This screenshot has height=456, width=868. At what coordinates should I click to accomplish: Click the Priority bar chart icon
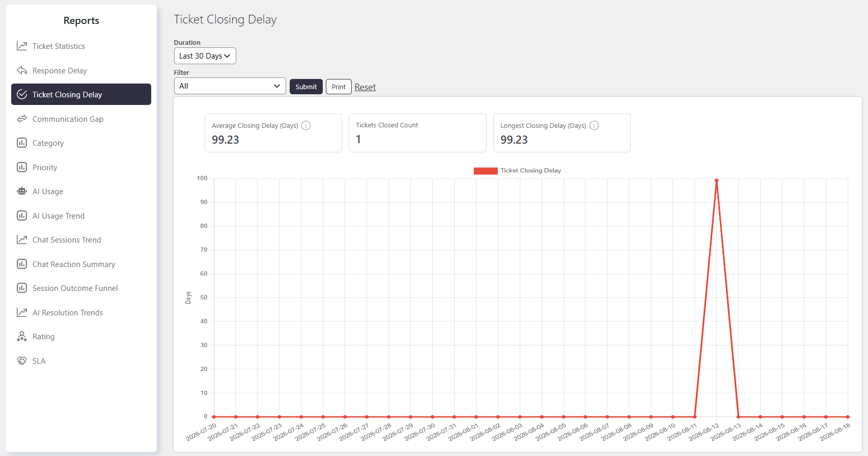[x=22, y=167]
